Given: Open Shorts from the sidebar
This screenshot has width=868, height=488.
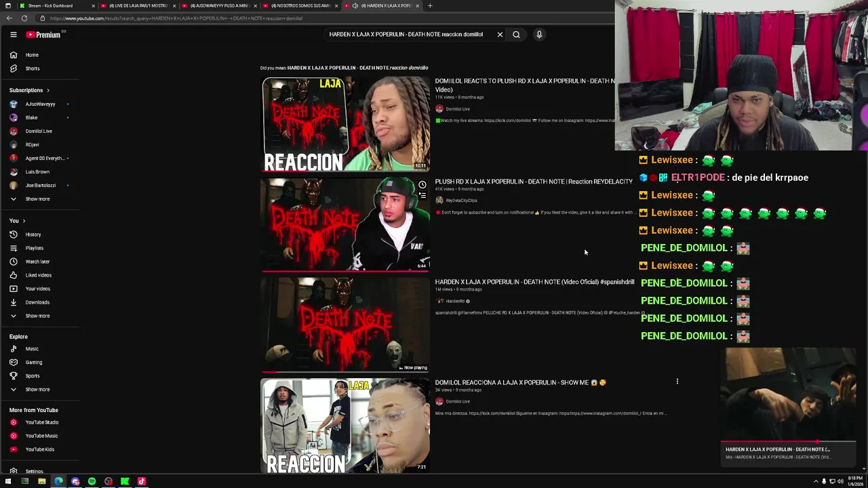Looking at the screenshot, I should 33,68.
